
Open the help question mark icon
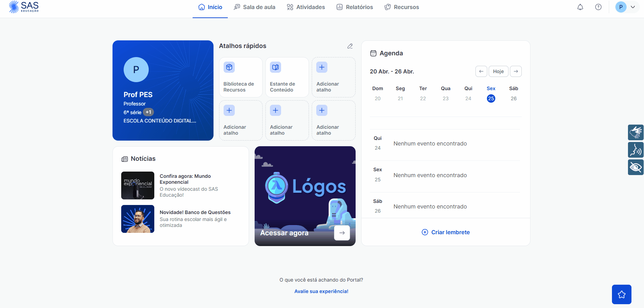598,7
